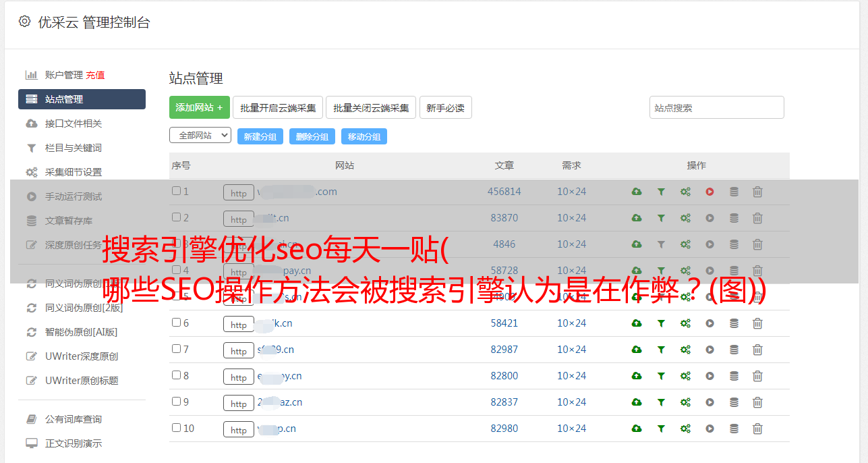Open the gears icon in row 10

pyautogui.click(x=685, y=429)
